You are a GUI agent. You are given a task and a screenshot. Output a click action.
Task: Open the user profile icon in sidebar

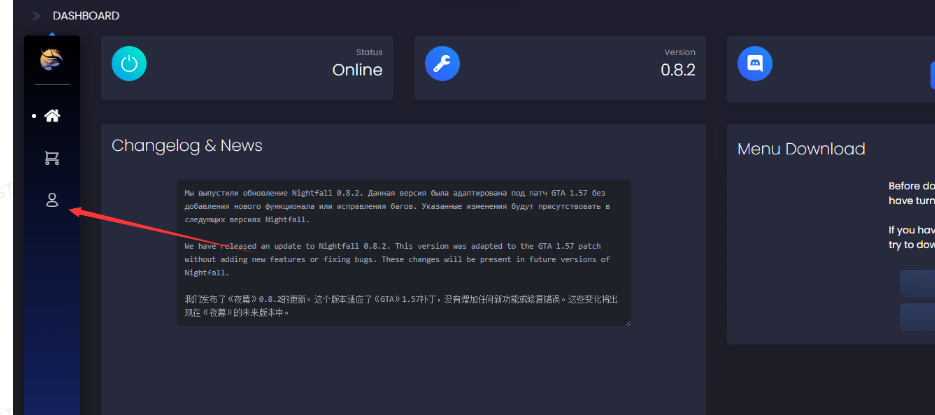click(x=52, y=200)
